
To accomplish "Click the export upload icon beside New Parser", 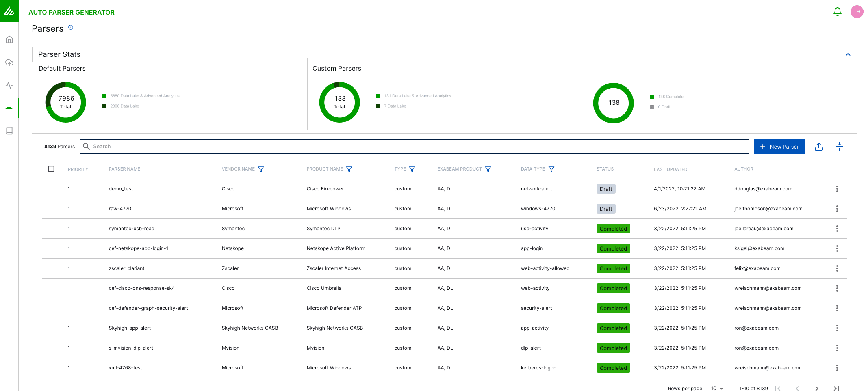I will coord(818,147).
